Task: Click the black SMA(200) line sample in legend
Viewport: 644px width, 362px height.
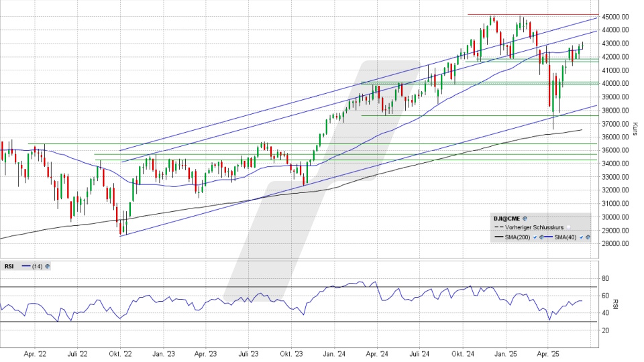Action: tap(499, 237)
